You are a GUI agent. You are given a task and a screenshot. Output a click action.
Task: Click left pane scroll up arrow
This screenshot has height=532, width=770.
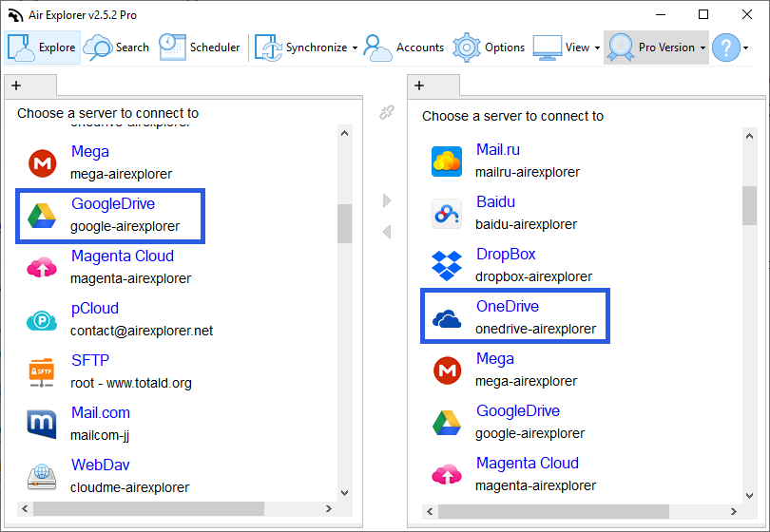tap(345, 133)
